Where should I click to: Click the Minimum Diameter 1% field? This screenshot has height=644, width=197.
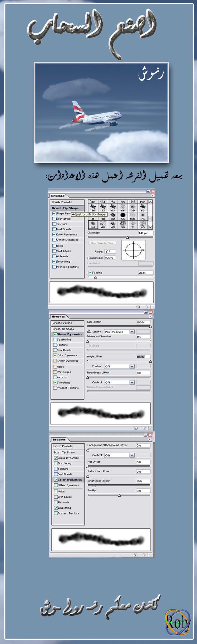click(143, 337)
